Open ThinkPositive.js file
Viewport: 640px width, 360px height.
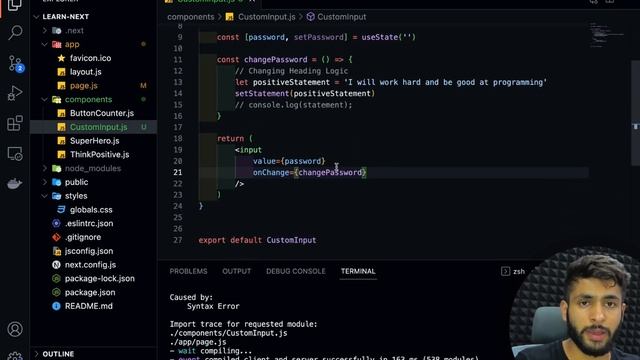tap(99, 154)
